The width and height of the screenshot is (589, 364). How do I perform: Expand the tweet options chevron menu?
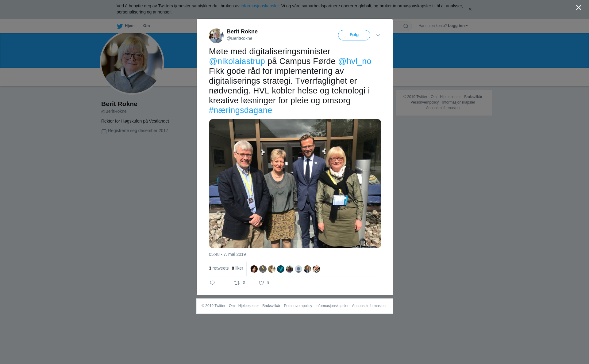pos(378,35)
